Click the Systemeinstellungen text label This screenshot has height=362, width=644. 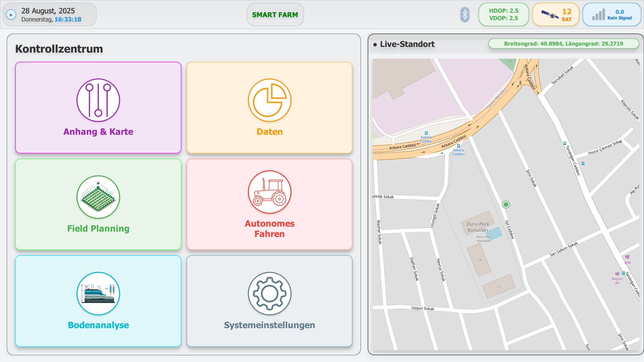pos(269,325)
